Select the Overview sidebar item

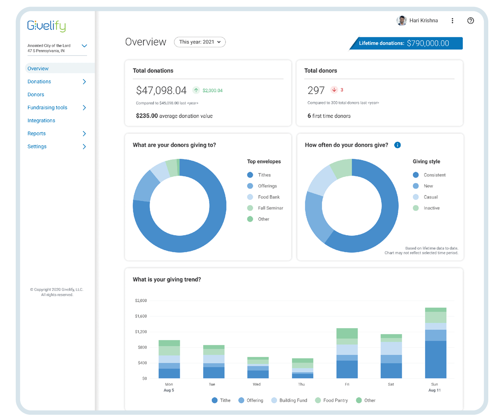click(38, 69)
